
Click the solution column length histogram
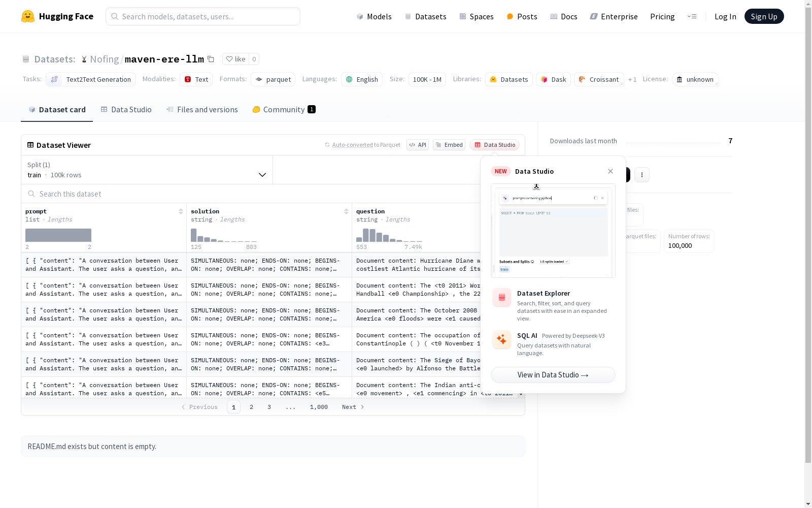coord(224,235)
